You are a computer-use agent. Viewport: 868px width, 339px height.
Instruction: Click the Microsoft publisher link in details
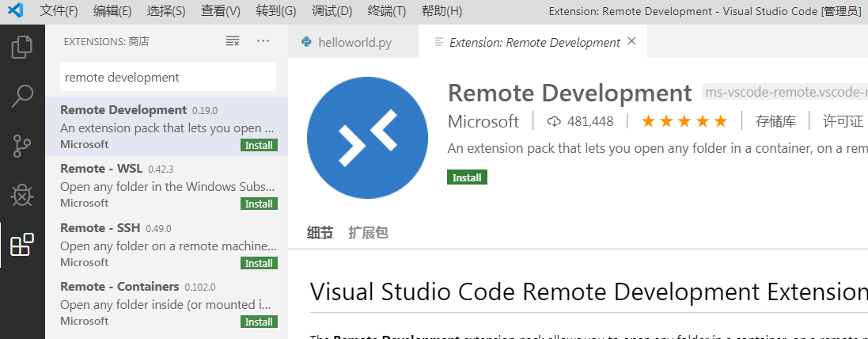coord(483,121)
